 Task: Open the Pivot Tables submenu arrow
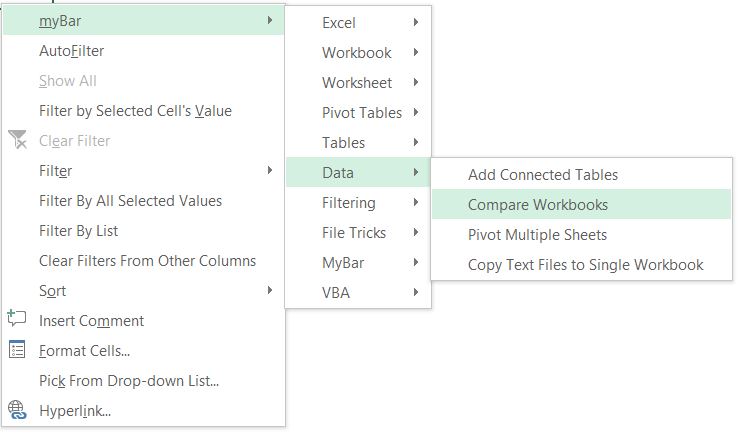pos(416,112)
